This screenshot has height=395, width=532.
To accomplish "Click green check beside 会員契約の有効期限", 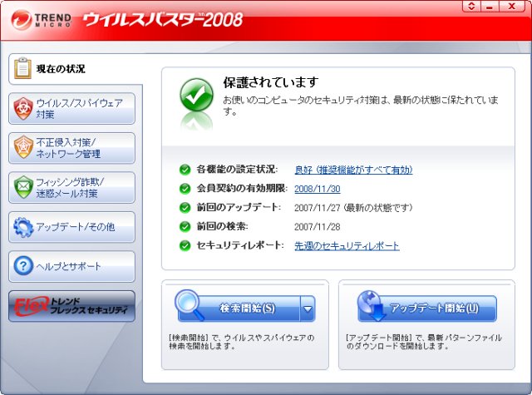I will 185,188.
